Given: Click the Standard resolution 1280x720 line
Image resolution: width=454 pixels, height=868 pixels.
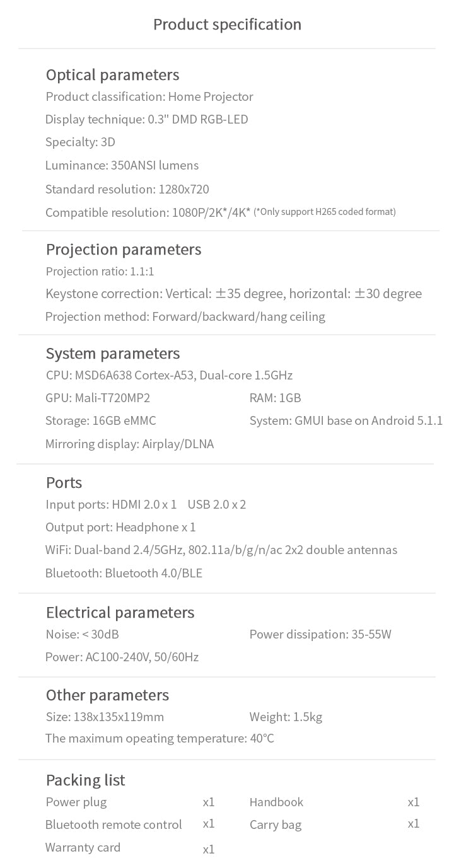Looking at the screenshot, I should coord(127,189).
